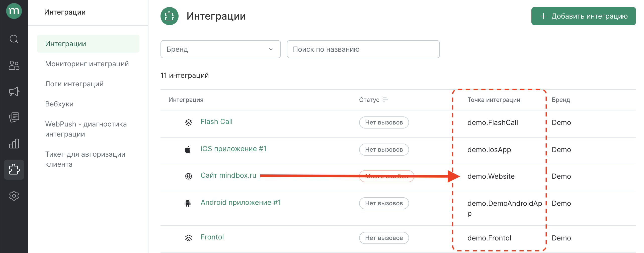Open the messages panel icon in sidebar

(x=14, y=117)
